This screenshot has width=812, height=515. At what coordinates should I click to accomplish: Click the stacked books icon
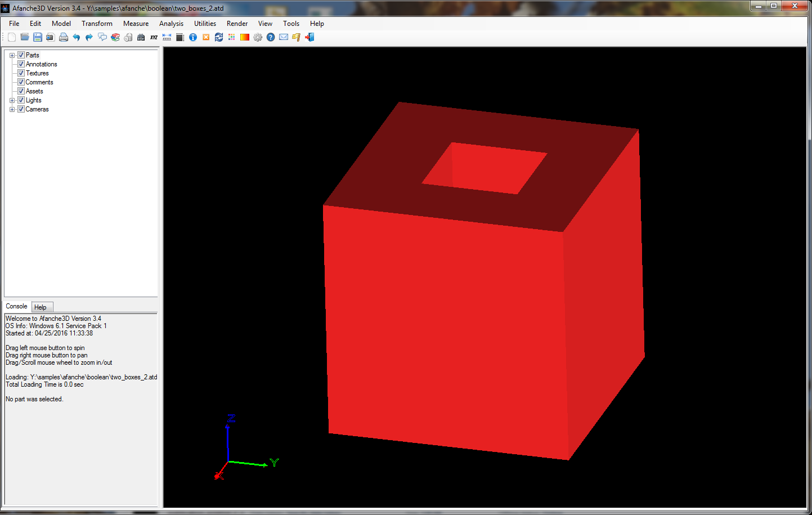115,37
